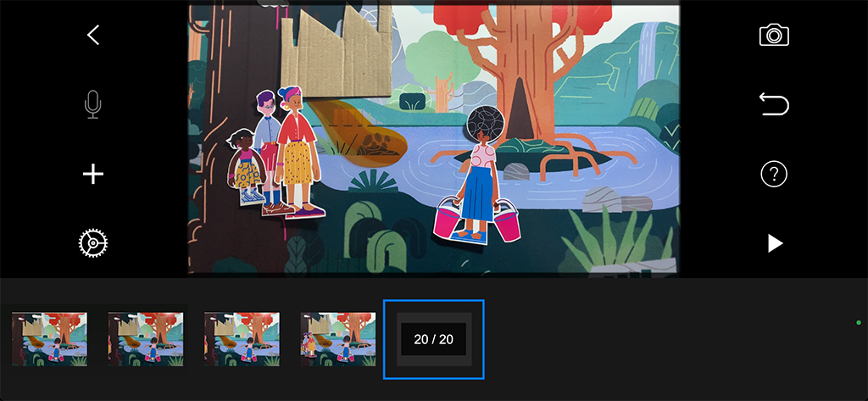Click the empty timeline area after the 20 / 20 frame

pos(661,339)
